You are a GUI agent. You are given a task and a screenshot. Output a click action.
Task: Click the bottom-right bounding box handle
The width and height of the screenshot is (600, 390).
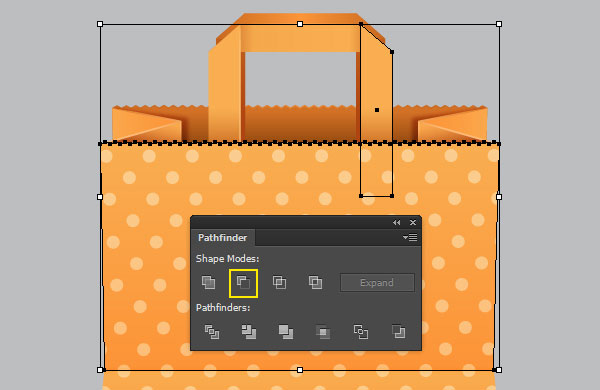pyautogui.click(x=499, y=370)
